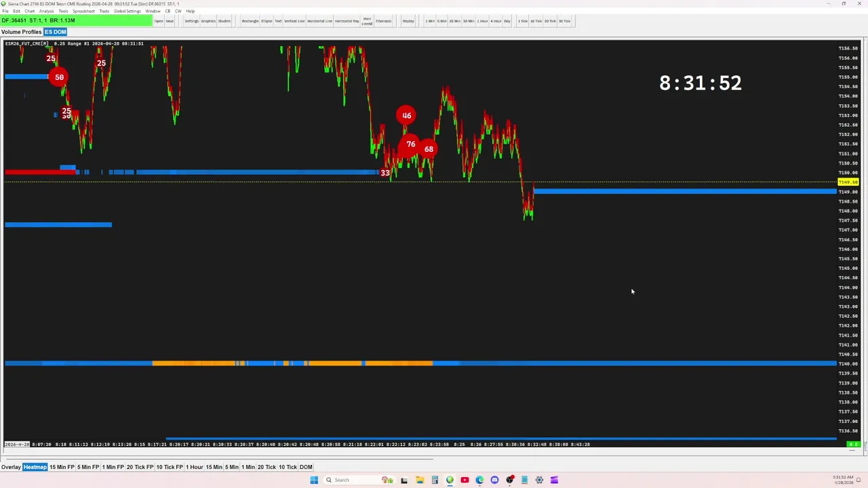The height and width of the screenshot is (488, 868).
Task: Open the File menu
Action: pyautogui.click(x=5, y=11)
